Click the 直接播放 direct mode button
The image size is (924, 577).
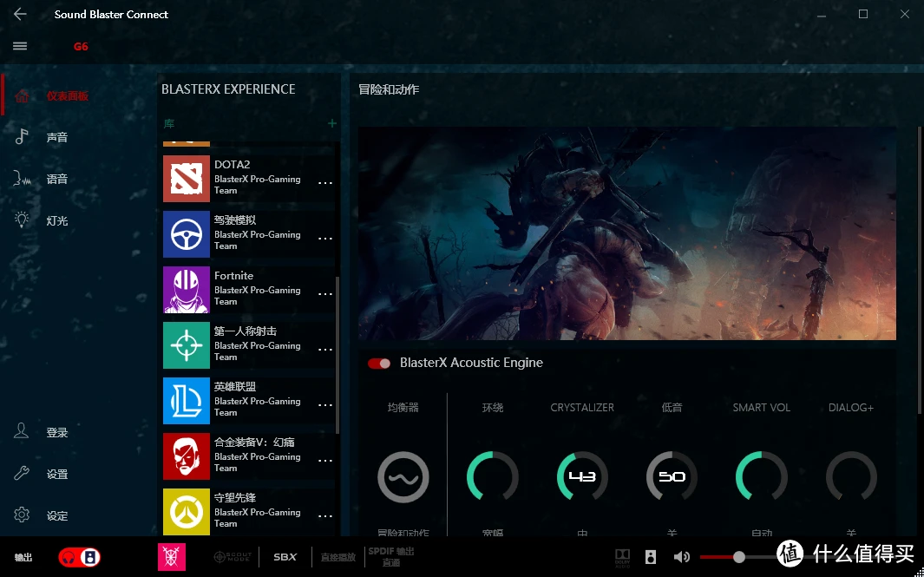point(338,557)
